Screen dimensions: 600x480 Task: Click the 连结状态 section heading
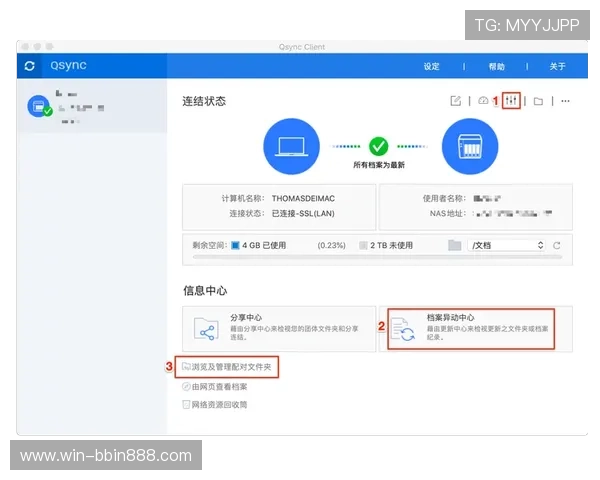(x=204, y=101)
